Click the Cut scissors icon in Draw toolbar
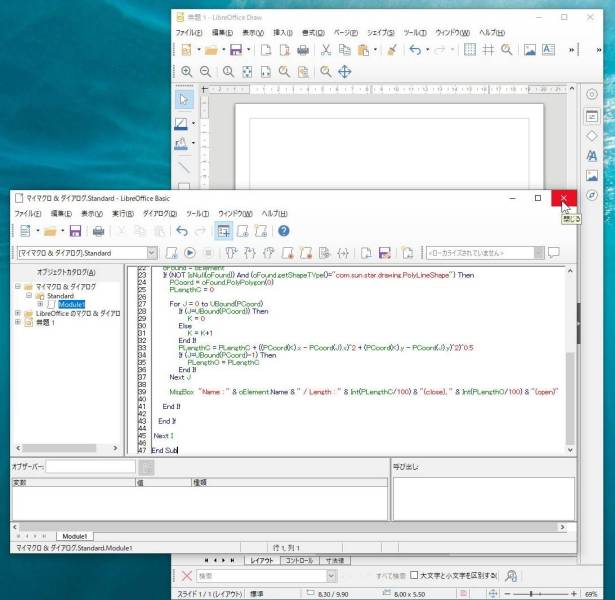615x600 pixels. (x=326, y=50)
